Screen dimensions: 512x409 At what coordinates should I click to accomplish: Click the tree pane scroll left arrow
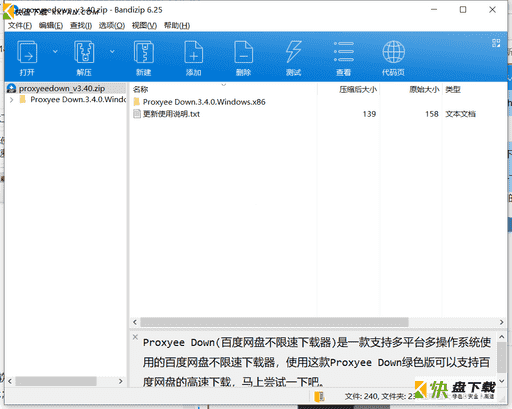point(10,381)
